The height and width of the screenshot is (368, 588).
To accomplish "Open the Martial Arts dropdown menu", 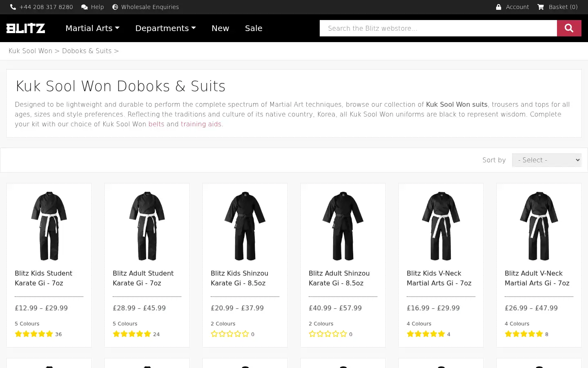I will (92, 28).
